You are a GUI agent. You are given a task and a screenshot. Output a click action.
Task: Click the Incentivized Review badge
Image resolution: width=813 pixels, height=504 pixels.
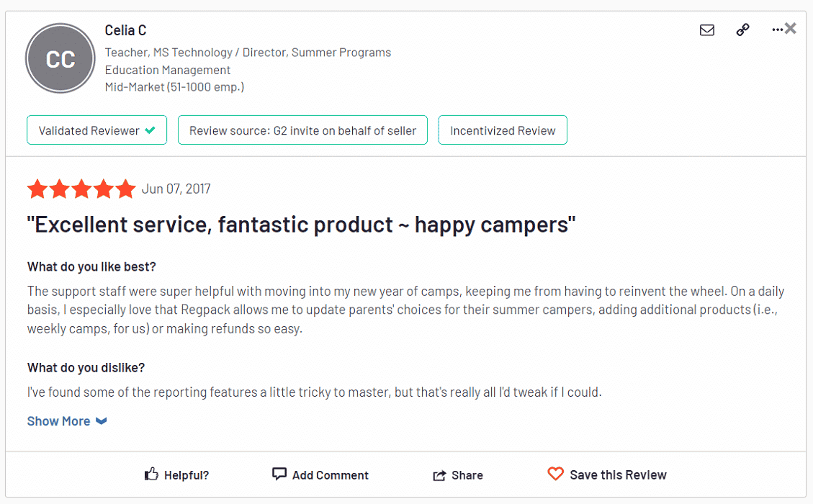503,130
